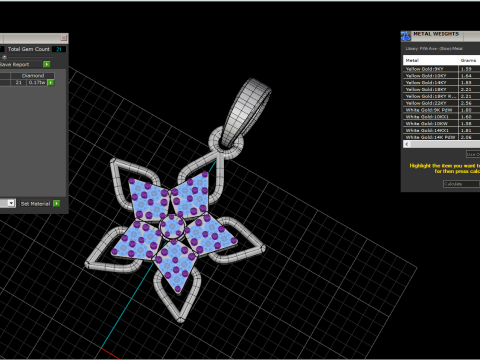
Task: Click the Set Material label button
Action: pyautogui.click(x=35, y=204)
